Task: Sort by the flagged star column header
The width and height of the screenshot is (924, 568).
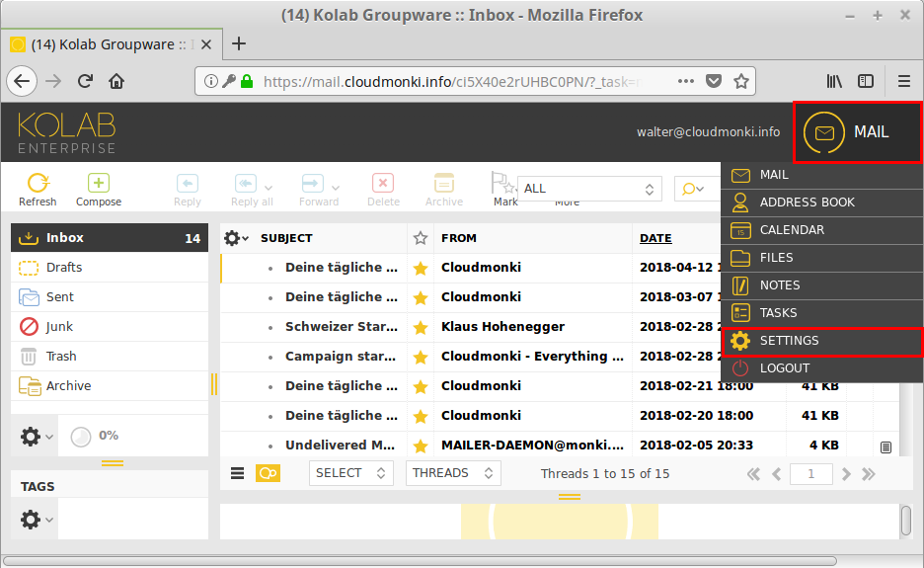Action: (421, 238)
